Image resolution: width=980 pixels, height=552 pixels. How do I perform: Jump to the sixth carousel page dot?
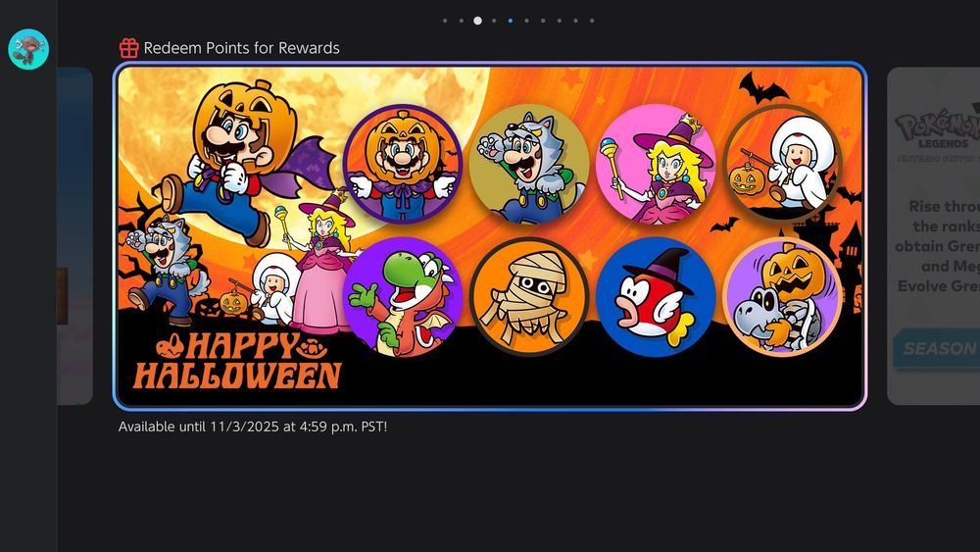(526, 21)
